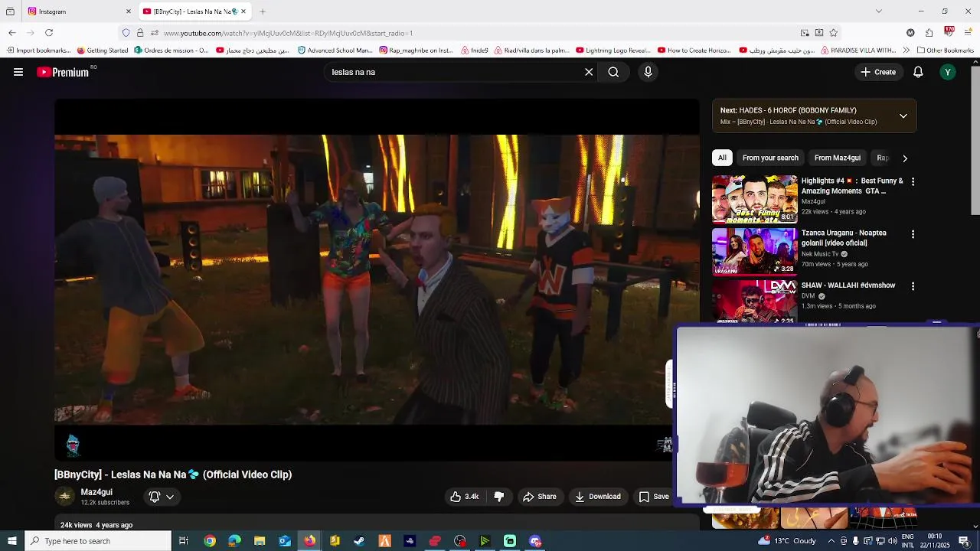Open Other Bookmarks folder

(946, 51)
